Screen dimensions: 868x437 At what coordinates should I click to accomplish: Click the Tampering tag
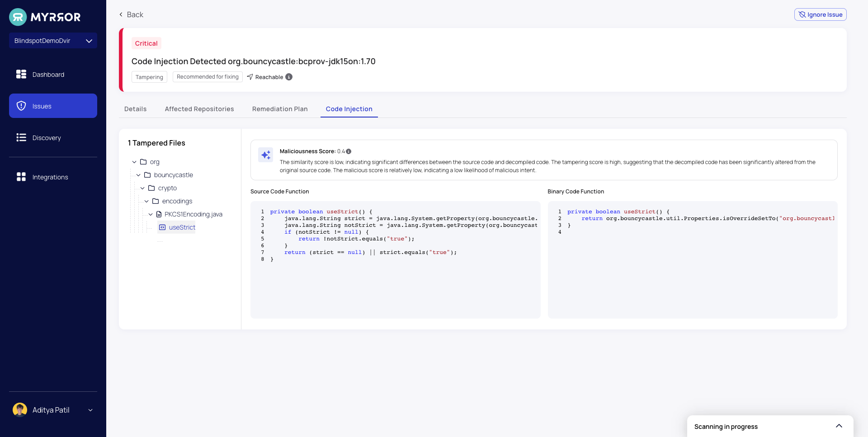(x=149, y=77)
